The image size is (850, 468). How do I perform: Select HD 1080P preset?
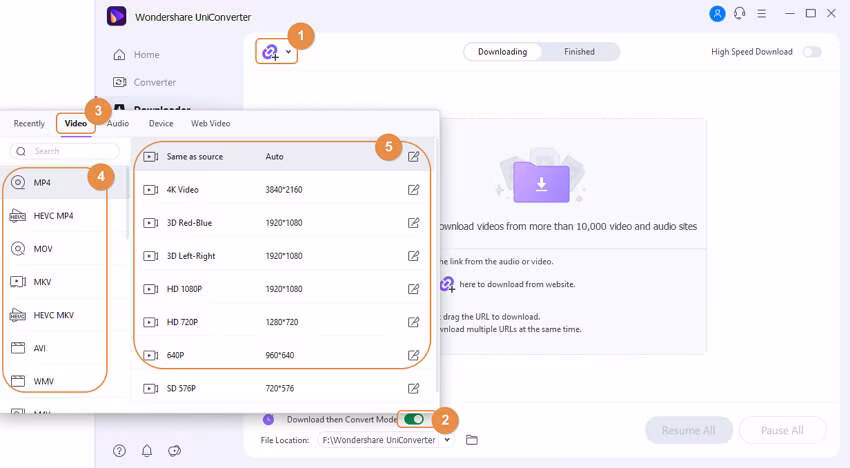[x=283, y=289]
